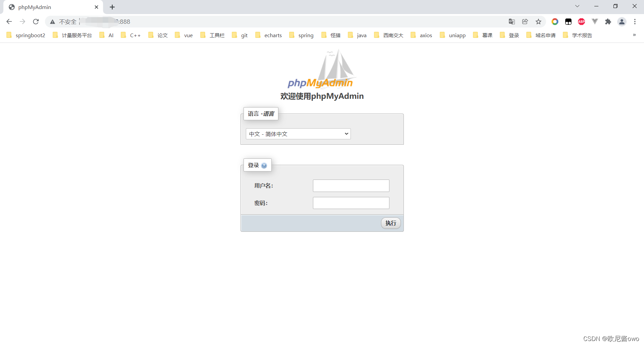Open the 西南交大 bookmark folder
Viewport: 644px width, 345px height.
[x=389, y=35]
